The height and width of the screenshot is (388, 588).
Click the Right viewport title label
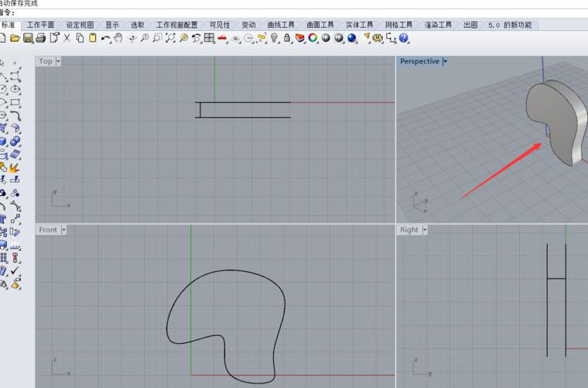(x=409, y=230)
